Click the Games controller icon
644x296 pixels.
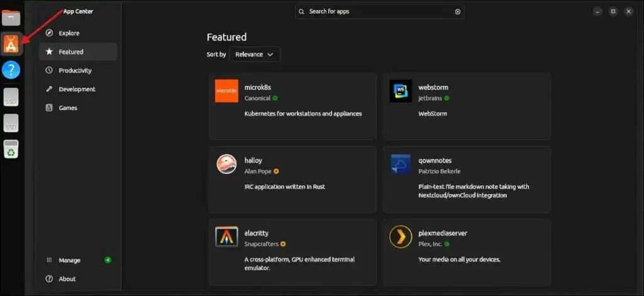(49, 107)
